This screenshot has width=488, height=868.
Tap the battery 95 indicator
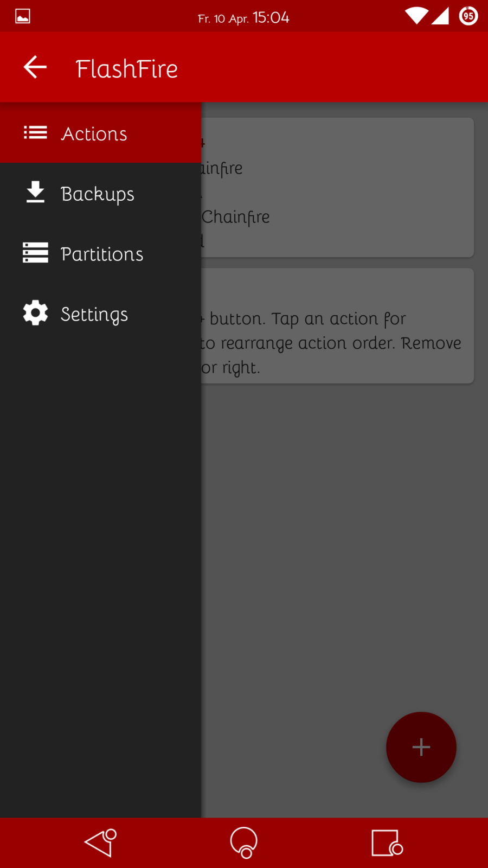[x=468, y=16]
